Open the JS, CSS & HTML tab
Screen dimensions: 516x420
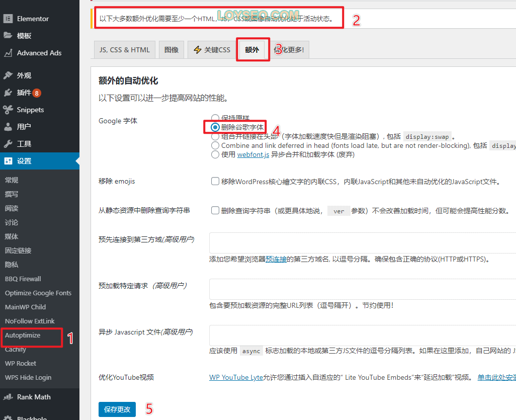coord(124,50)
